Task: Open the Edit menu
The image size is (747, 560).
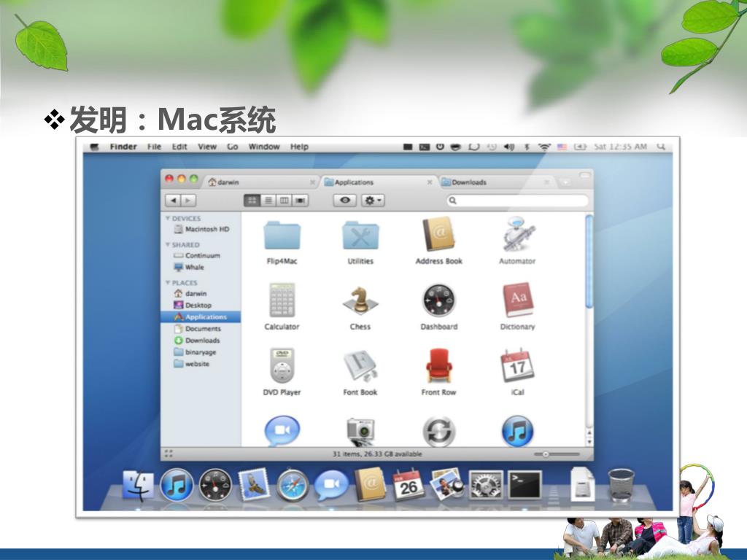Action: (x=179, y=147)
